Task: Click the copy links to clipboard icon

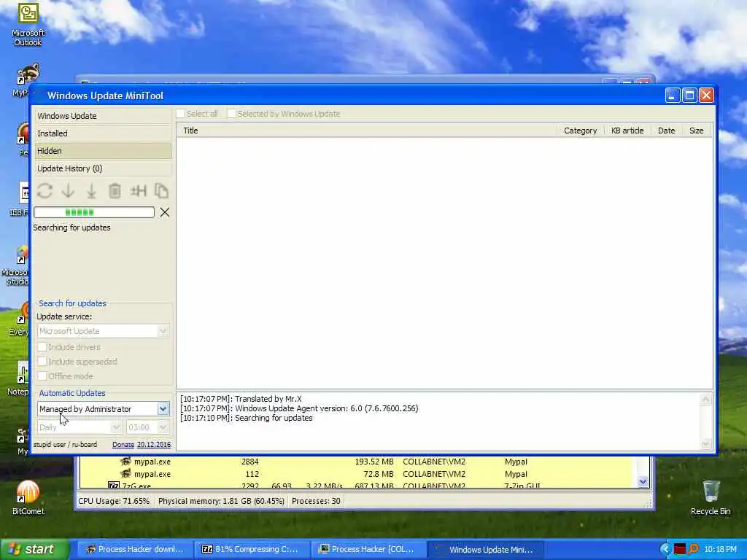Action: [x=161, y=191]
